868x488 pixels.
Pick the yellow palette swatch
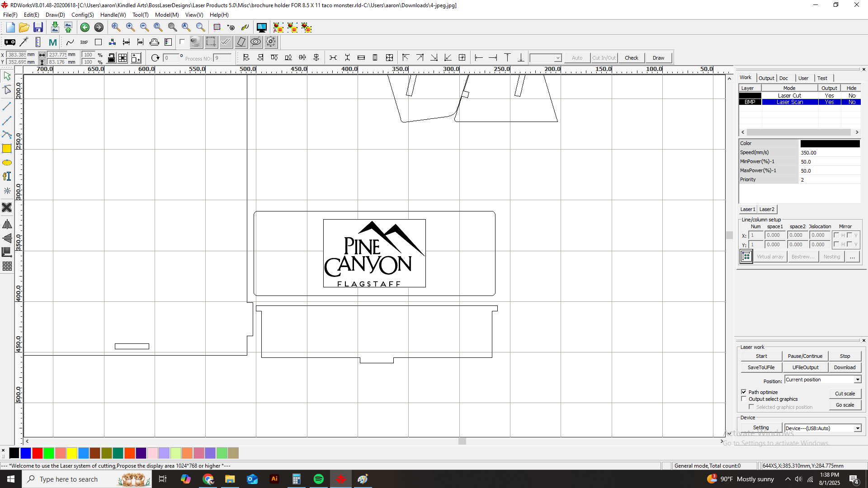click(72, 453)
